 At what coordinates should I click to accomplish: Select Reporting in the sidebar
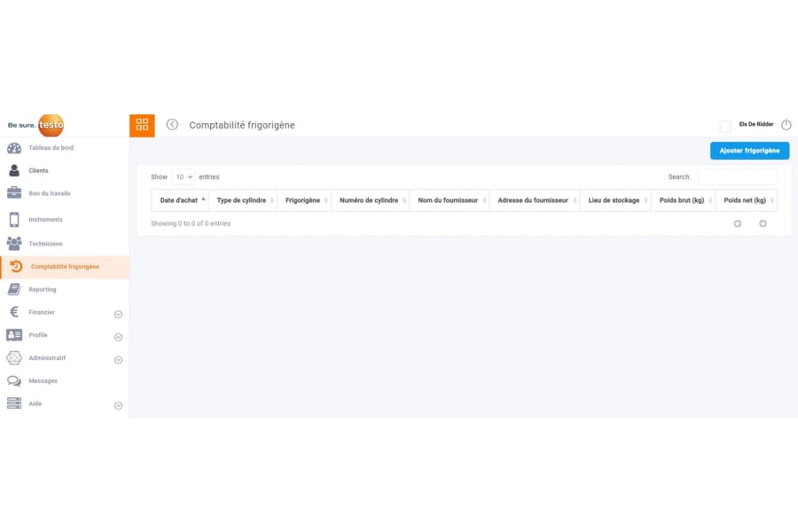[x=43, y=289]
